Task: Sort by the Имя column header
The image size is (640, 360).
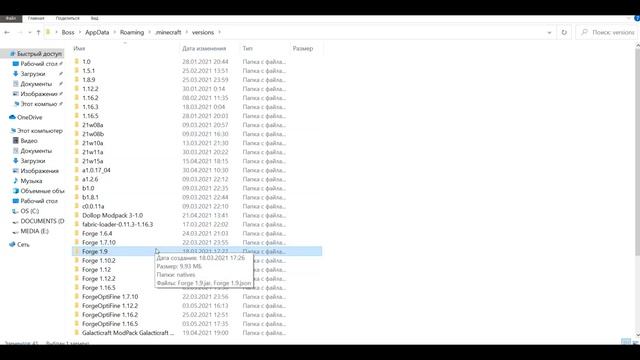Action: click(79, 48)
